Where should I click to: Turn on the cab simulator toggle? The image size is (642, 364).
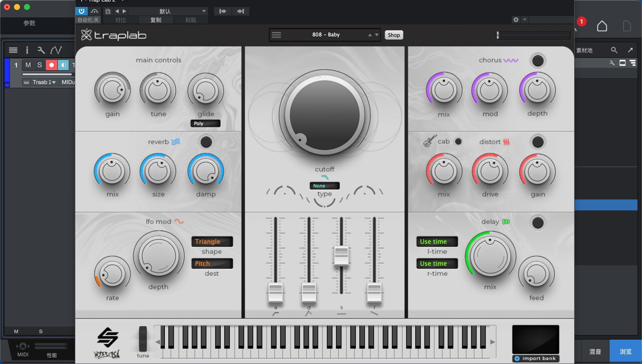click(x=458, y=142)
